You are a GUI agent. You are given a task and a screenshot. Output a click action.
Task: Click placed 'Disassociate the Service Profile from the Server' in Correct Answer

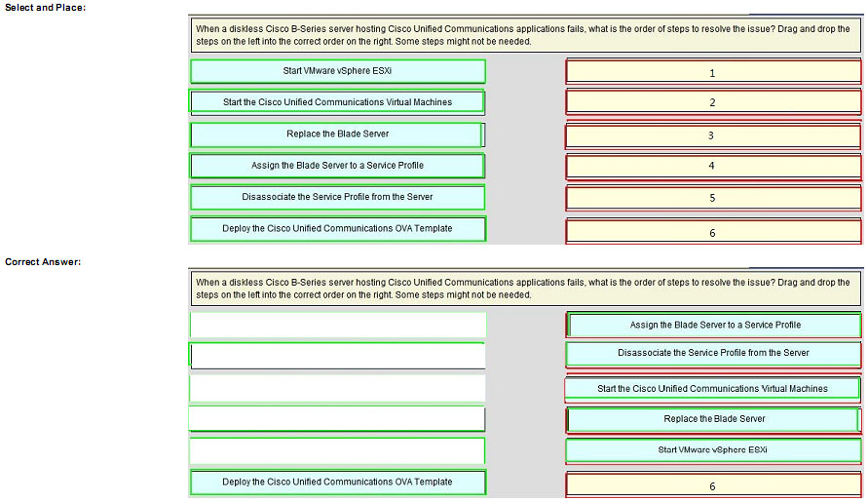pos(713,355)
